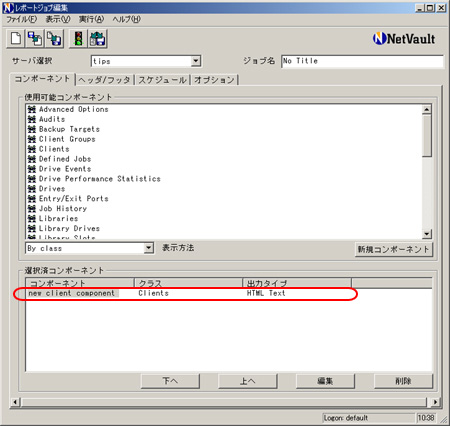This screenshot has height=426, width=450.
Task: Click the 削除 button
Action: [x=403, y=381]
